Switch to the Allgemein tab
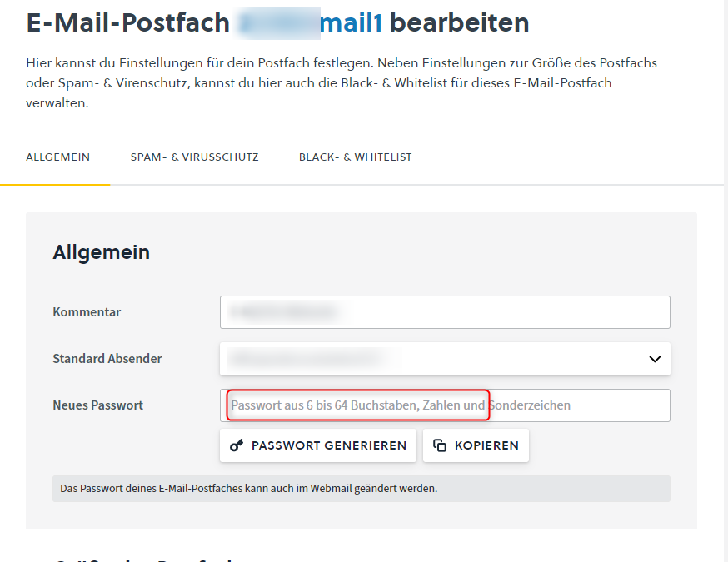Viewport: 728px width, 562px height. tap(58, 157)
